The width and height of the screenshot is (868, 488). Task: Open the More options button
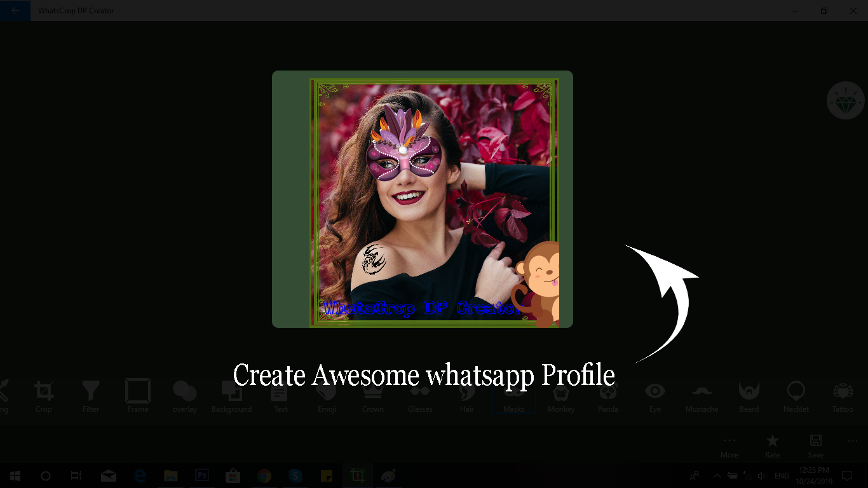pyautogui.click(x=729, y=446)
